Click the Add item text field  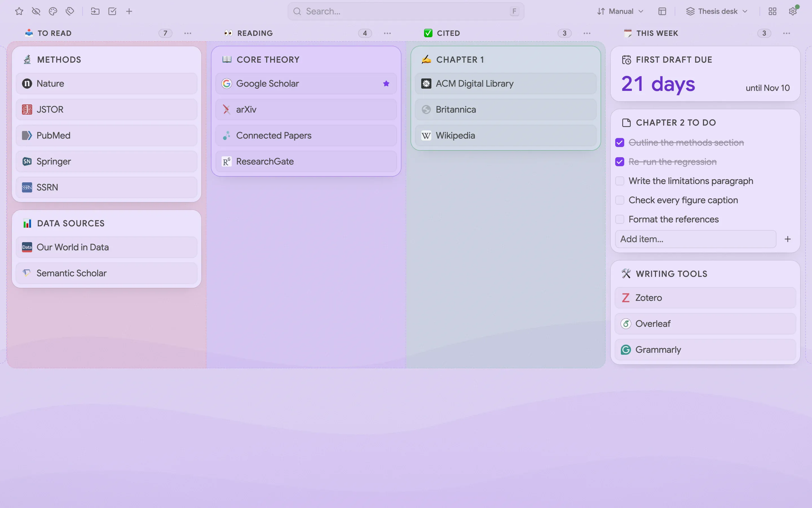pos(696,239)
